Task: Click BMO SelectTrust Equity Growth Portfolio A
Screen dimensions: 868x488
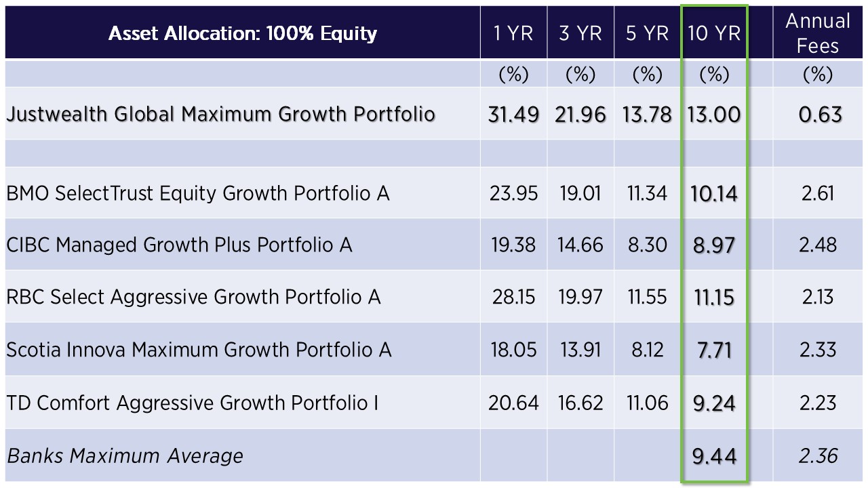Action: 198,193
